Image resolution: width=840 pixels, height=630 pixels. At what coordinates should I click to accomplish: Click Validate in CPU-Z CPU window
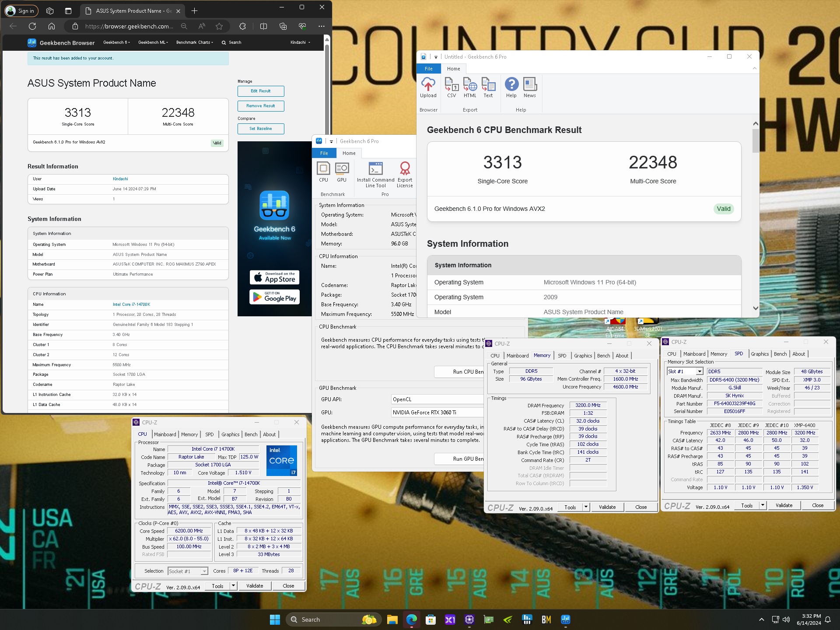pyautogui.click(x=255, y=586)
